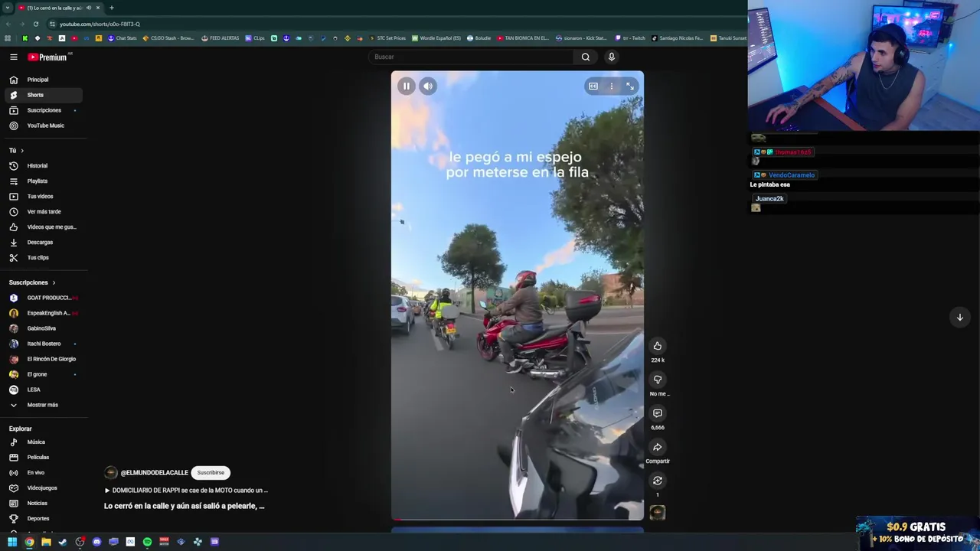Open Música under Explorar

[42, 442]
